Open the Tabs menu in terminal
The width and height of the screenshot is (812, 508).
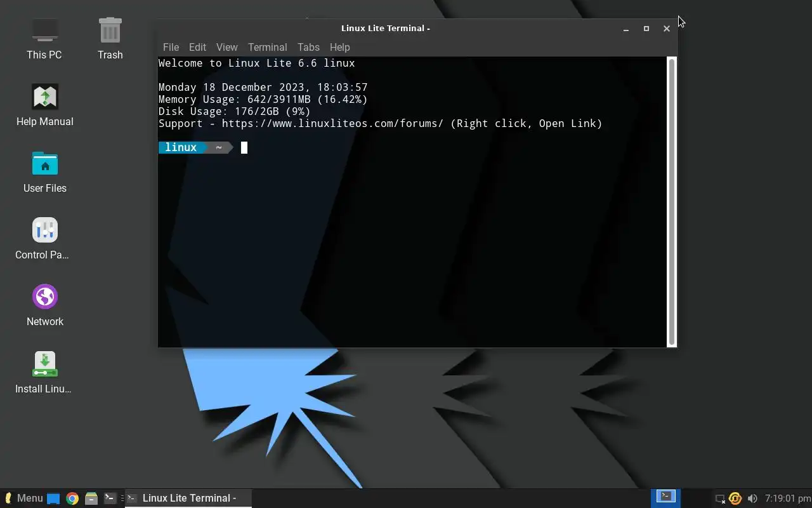coord(308,47)
